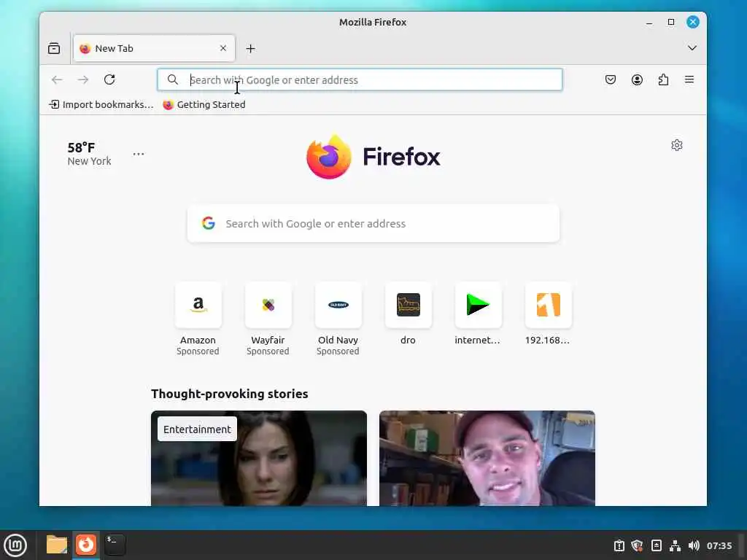
Task: Open the network connections tray icon
Action: pyautogui.click(x=675, y=545)
